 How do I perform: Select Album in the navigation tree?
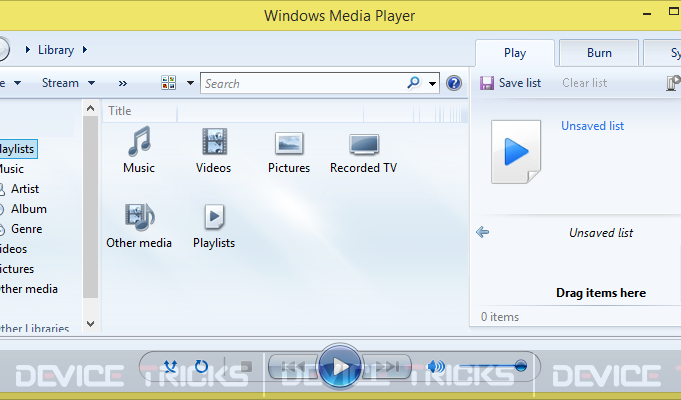tap(29, 209)
